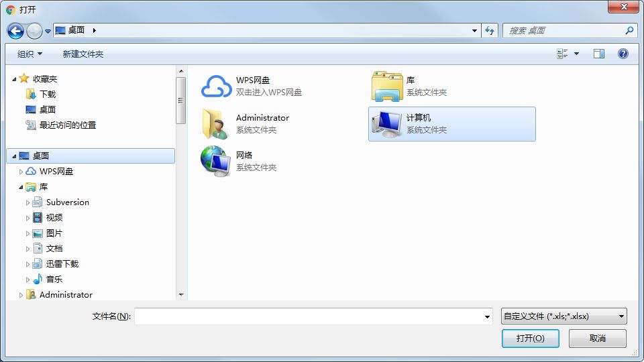Click the 音乐 note icon in tree

pyautogui.click(x=38, y=279)
